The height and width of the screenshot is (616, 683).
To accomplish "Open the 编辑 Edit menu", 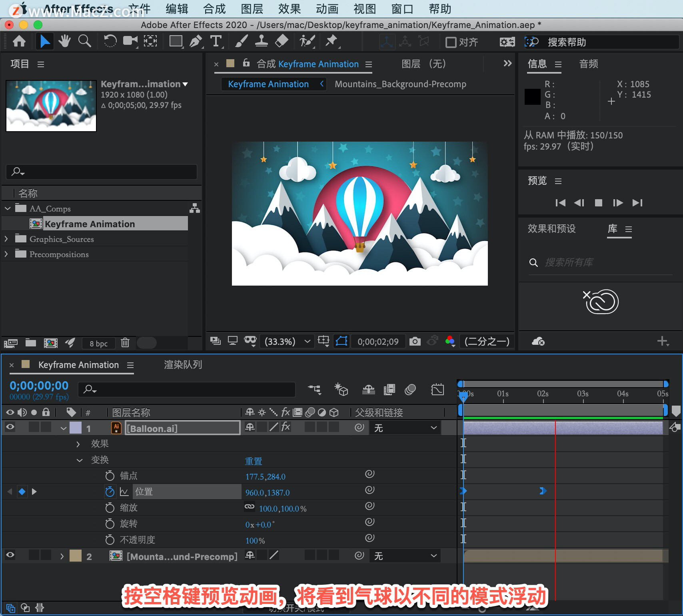I will click(177, 9).
